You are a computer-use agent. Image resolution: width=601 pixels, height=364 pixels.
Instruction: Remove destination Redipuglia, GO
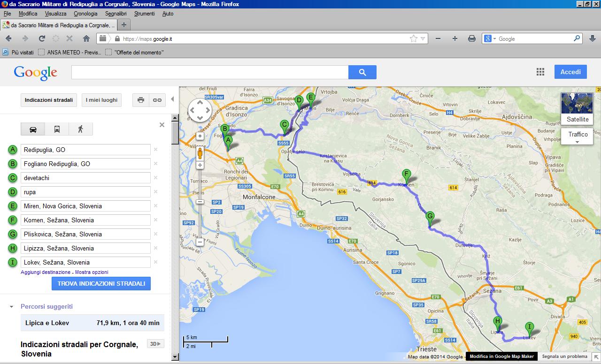(155, 150)
